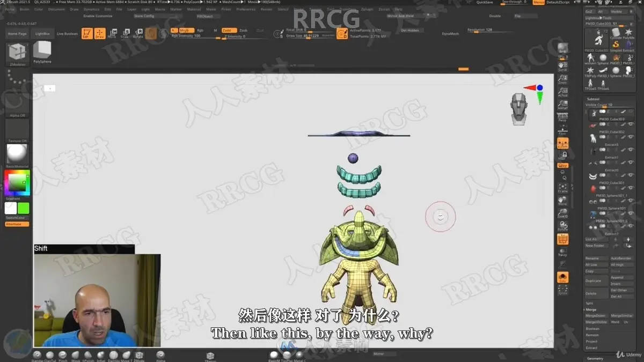Click the orange sculptris-style icon next to Draw Size
The width and height of the screenshot is (644, 362).
pos(342,34)
